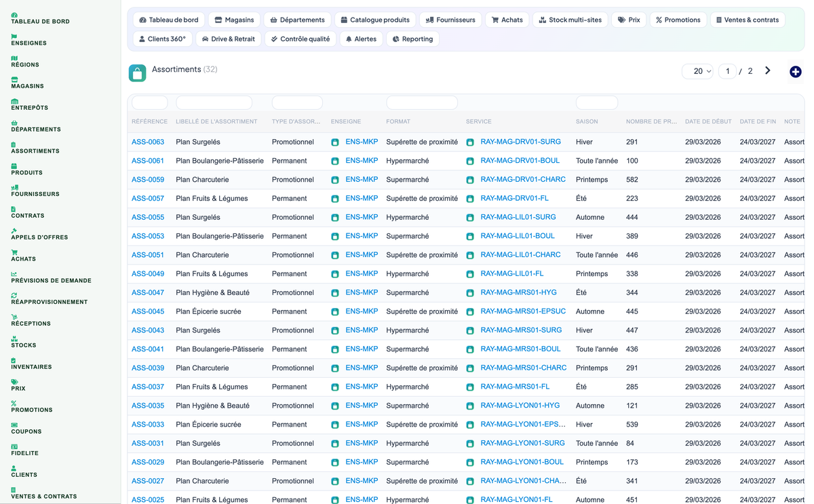
Task: Open service RAY-MAG-DRV01-BOUL
Action: 520,161
